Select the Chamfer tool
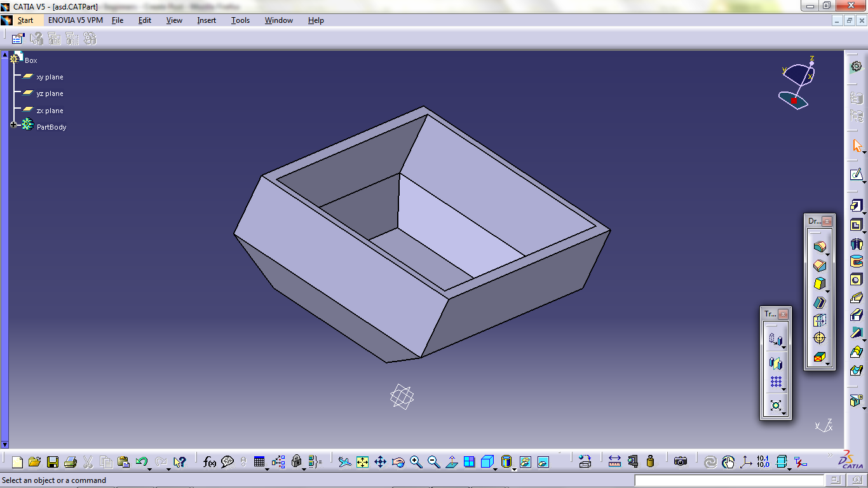This screenshot has width=868, height=488. coord(820,266)
